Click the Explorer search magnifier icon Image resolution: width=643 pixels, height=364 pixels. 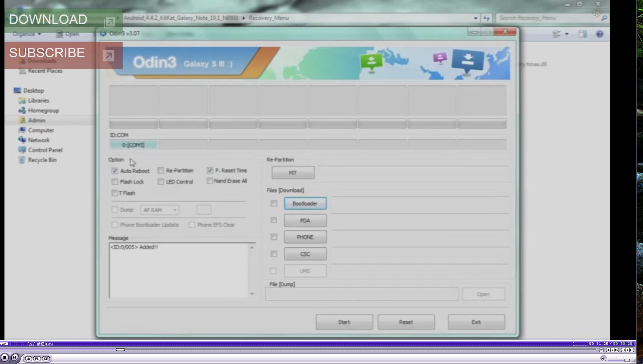click(604, 18)
